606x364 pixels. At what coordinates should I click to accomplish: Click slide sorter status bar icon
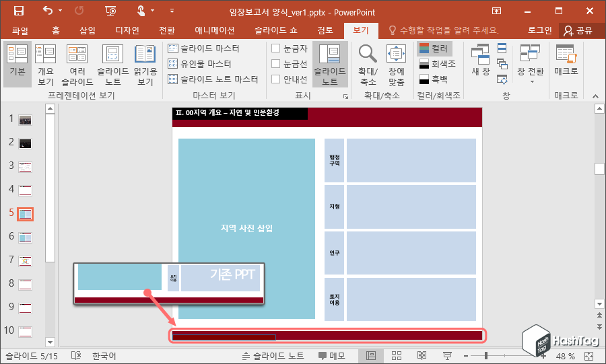397,355
